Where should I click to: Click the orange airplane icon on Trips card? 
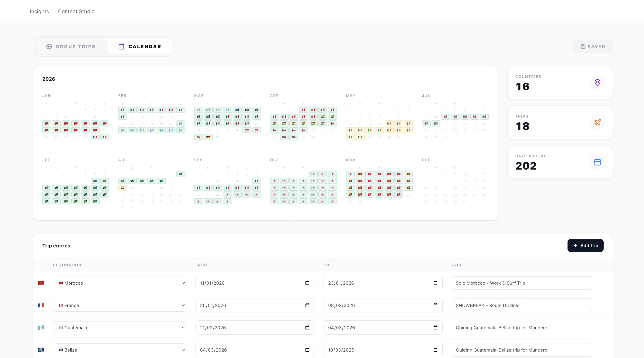(x=598, y=122)
